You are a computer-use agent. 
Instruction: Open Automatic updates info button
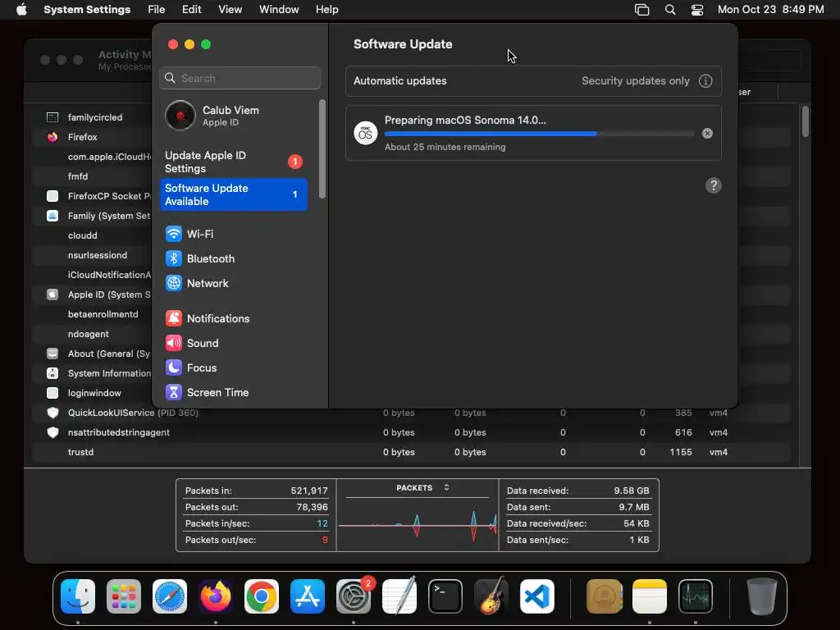pos(705,81)
